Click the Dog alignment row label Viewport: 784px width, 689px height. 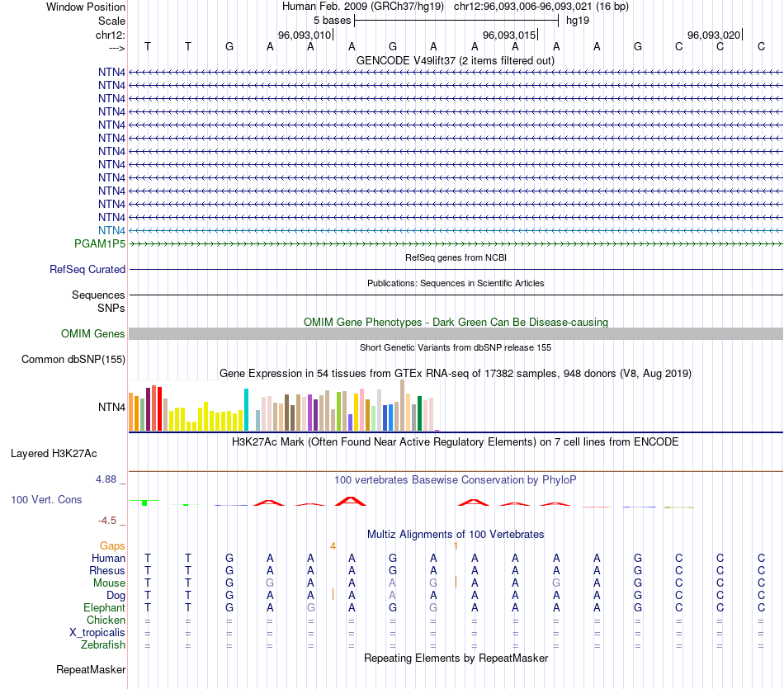[x=116, y=596]
